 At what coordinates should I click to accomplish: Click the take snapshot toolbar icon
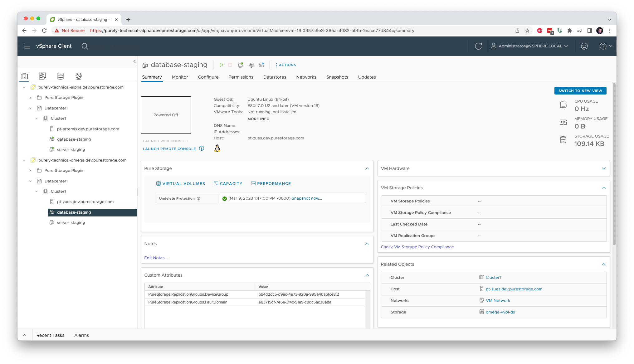click(262, 65)
